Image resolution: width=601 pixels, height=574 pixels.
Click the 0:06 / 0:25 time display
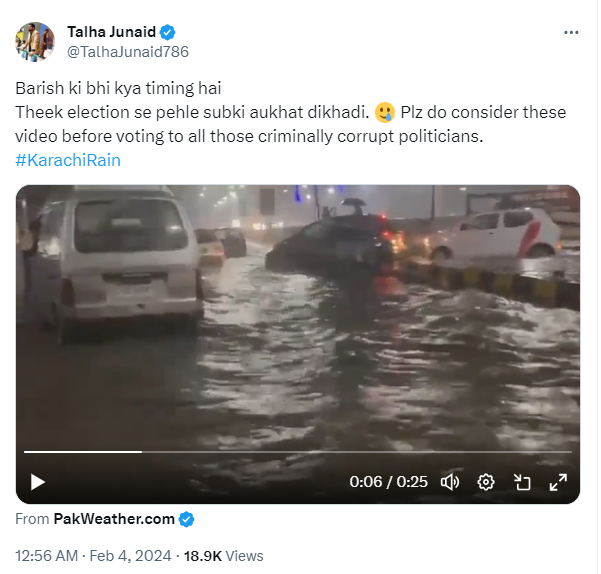388,482
